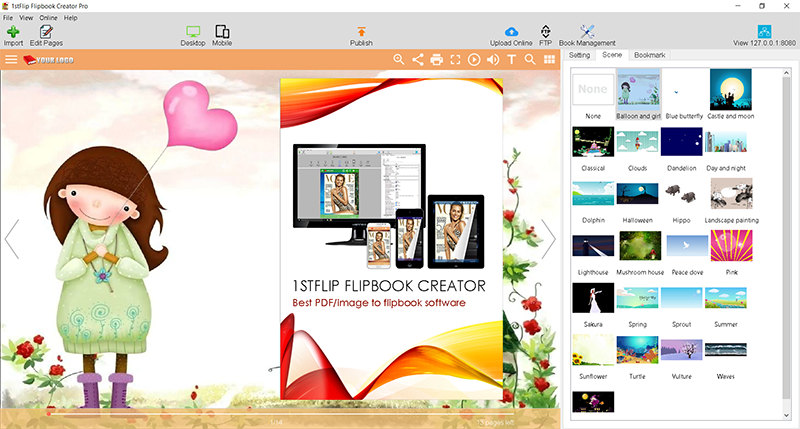Select the Sakura scene thumbnail

(x=593, y=297)
